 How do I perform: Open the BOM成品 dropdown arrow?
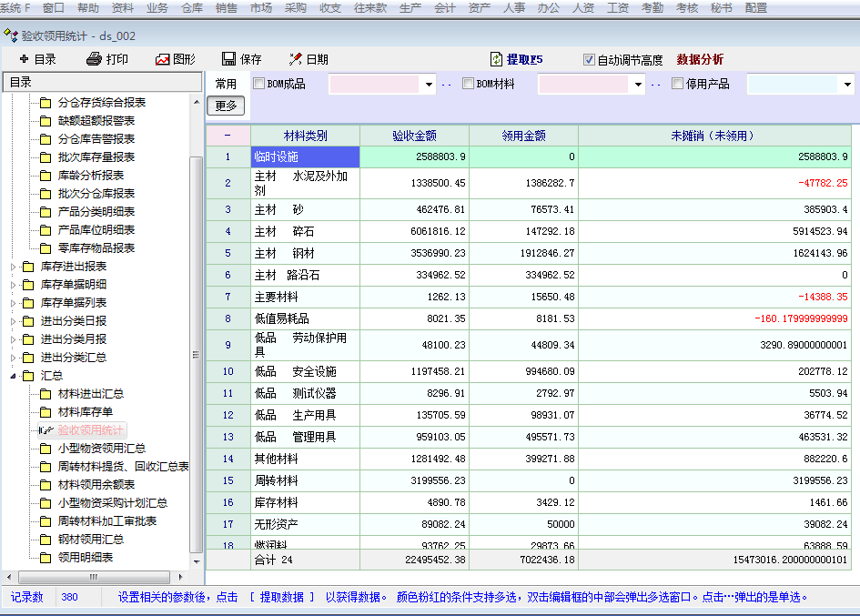coord(429,85)
